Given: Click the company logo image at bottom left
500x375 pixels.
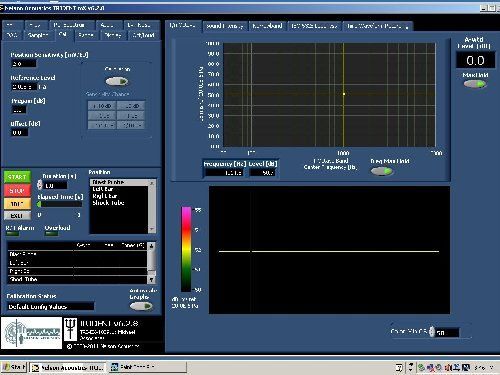Looking at the screenshot, I should (32, 333).
